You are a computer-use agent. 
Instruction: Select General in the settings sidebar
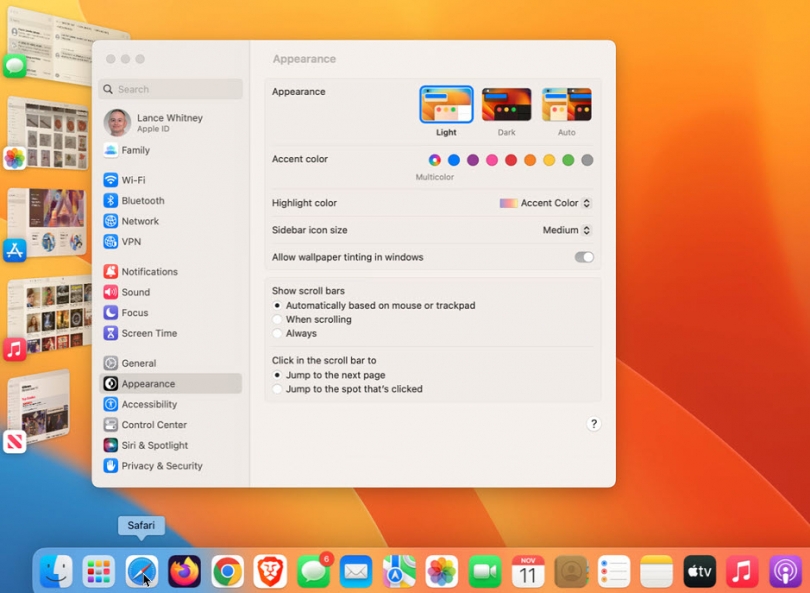click(x=138, y=363)
